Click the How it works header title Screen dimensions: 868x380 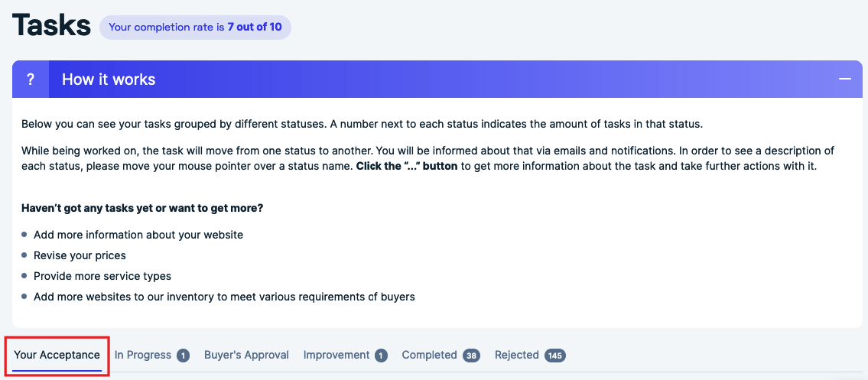pyautogui.click(x=109, y=79)
